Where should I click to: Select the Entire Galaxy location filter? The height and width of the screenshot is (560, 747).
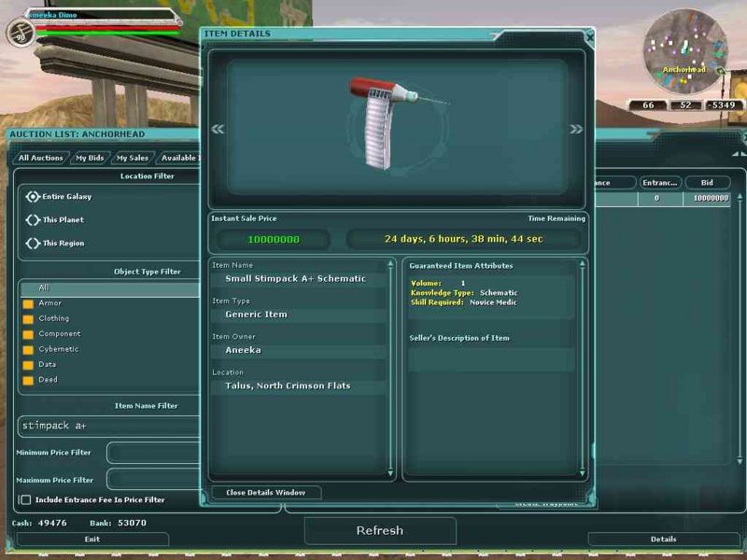(x=33, y=197)
